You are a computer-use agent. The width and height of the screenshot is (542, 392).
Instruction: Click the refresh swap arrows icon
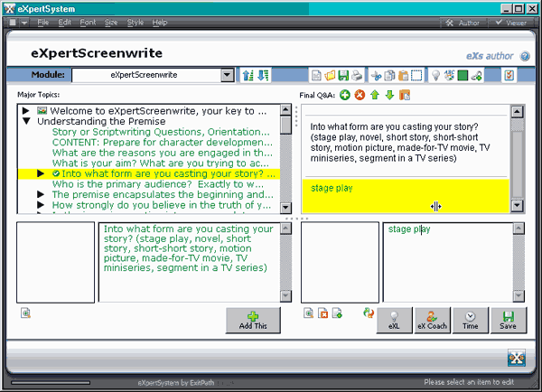pos(369,313)
